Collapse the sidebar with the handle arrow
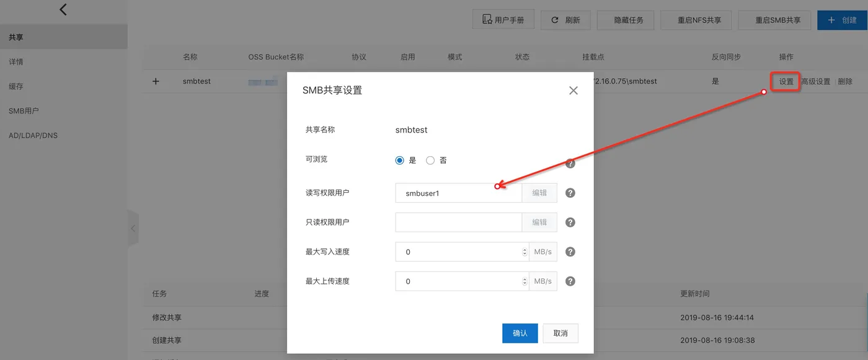The image size is (868, 360). pyautogui.click(x=133, y=227)
